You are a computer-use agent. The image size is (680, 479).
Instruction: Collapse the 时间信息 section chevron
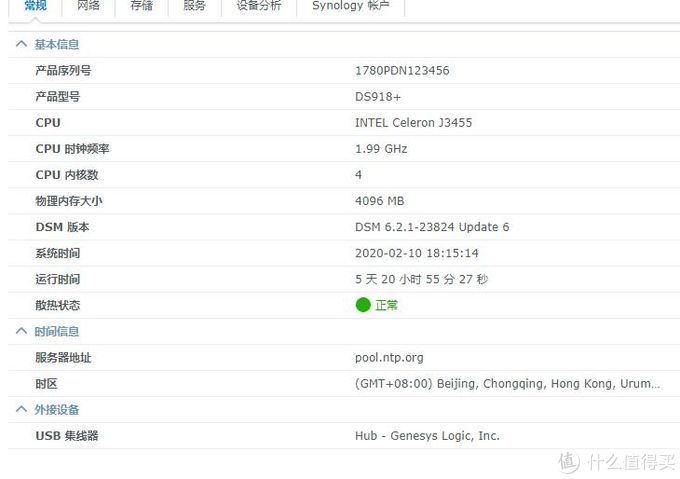point(21,332)
